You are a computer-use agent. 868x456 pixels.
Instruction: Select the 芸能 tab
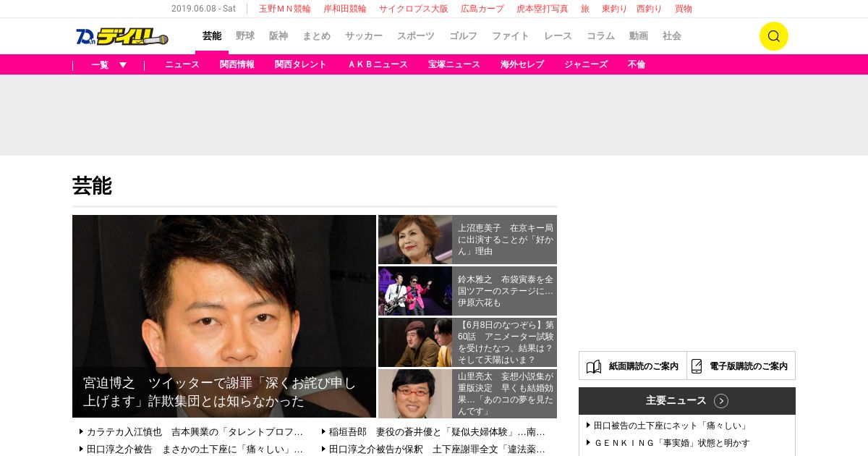pos(212,36)
